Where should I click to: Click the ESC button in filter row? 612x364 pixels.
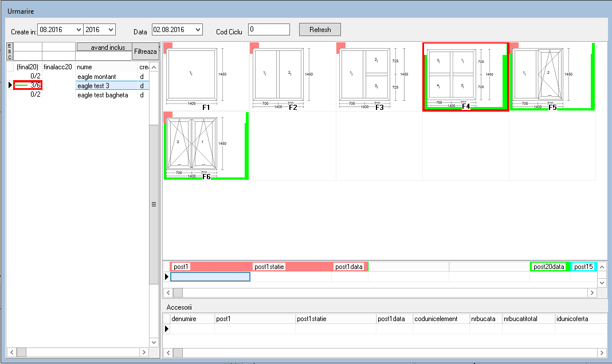coord(10,52)
